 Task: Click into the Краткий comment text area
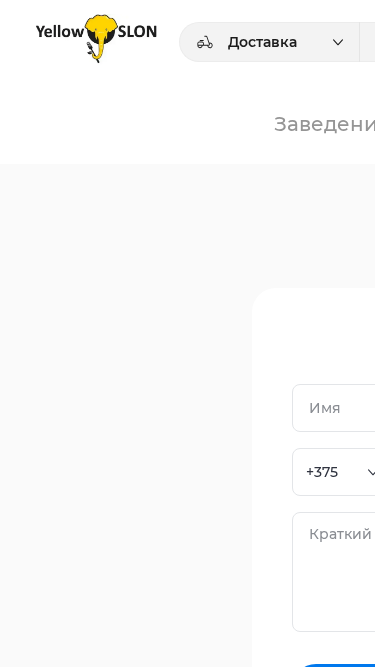[334, 572]
